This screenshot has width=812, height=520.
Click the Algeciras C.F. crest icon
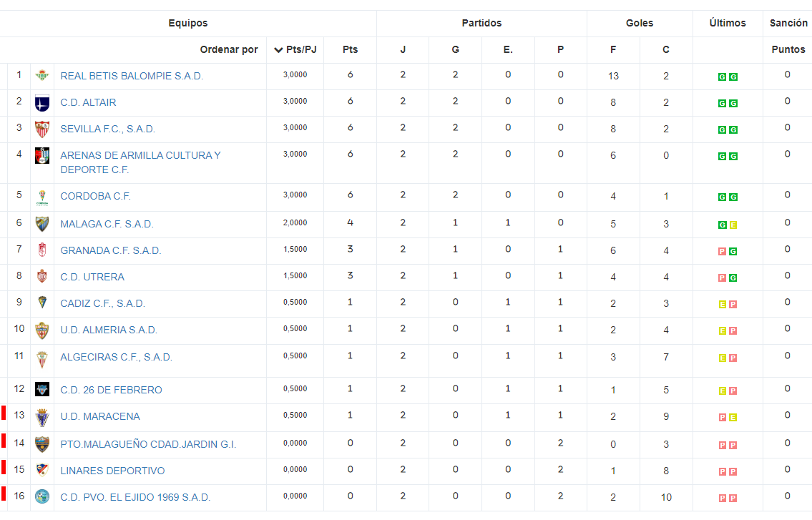point(42,359)
